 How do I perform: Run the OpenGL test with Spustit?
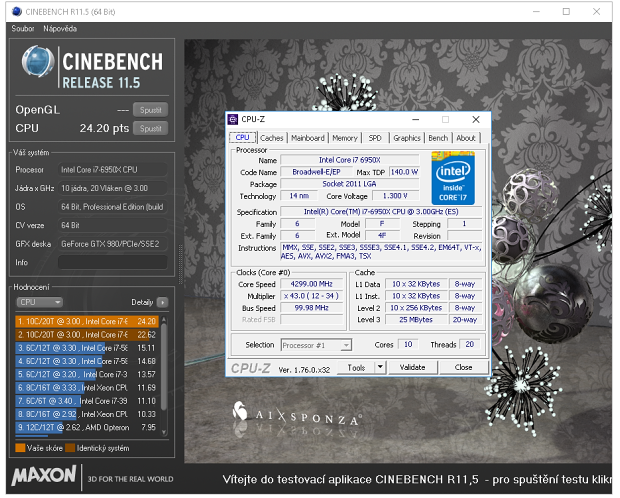[150, 110]
